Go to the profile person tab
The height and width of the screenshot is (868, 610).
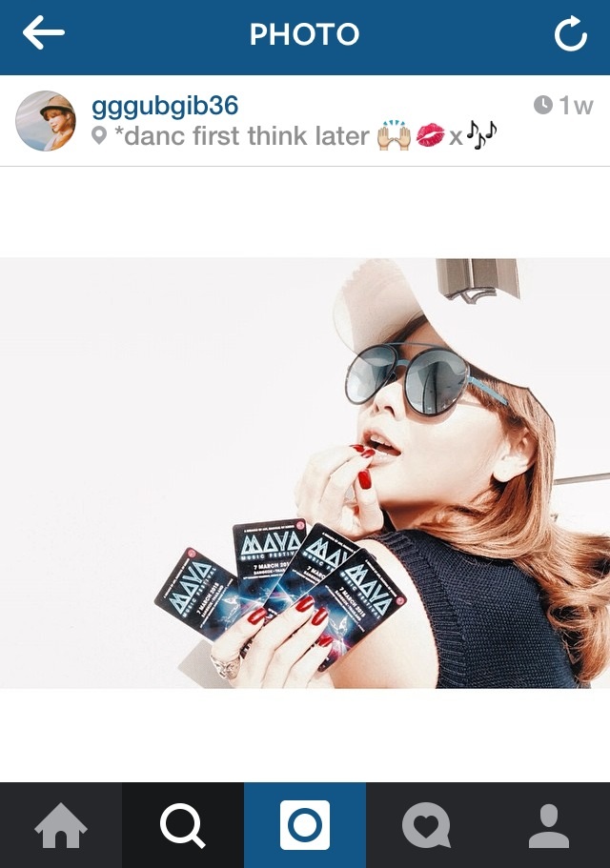pyautogui.click(x=549, y=825)
